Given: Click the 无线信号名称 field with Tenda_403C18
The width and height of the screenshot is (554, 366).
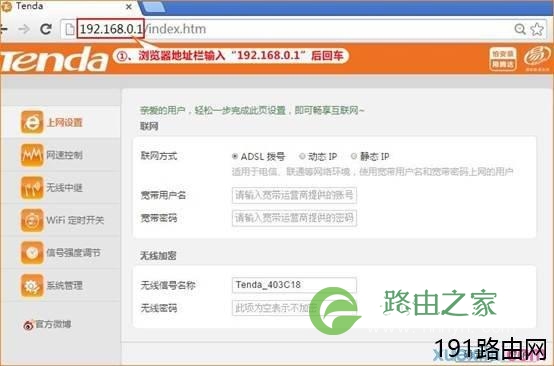Looking at the screenshot, I should 294,285.
